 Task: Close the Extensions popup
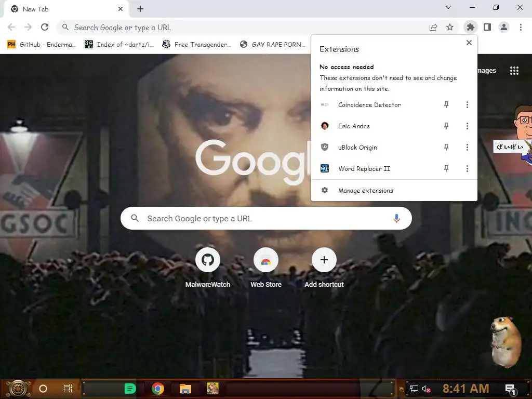tap(469, 43)
